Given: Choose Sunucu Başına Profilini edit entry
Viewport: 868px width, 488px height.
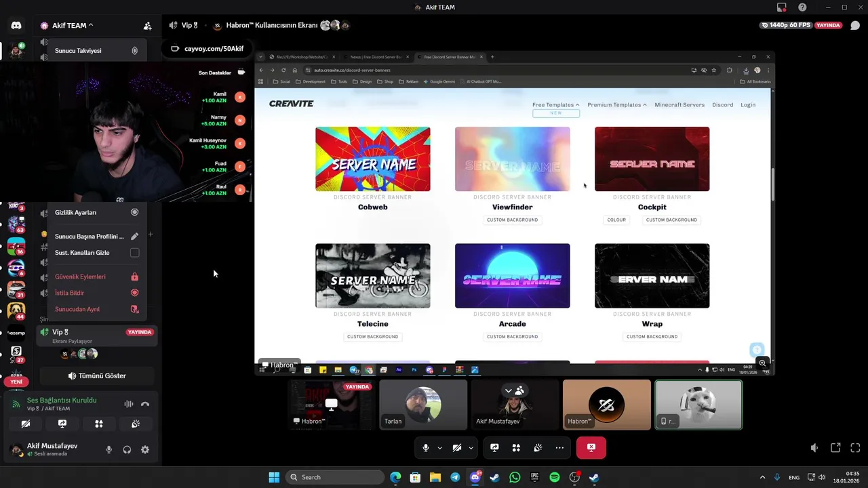Looking at the screenshot, I should 96,237.
